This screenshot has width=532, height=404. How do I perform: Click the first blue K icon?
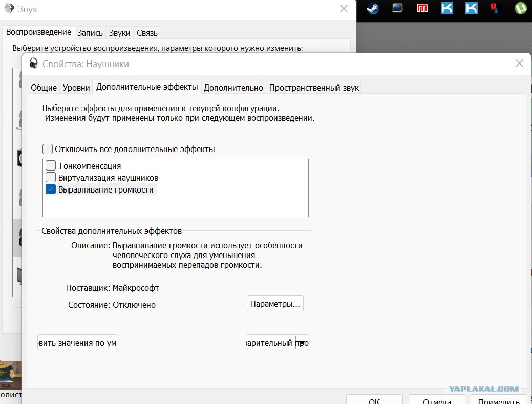pyautogui.click(x=446, y=8)
